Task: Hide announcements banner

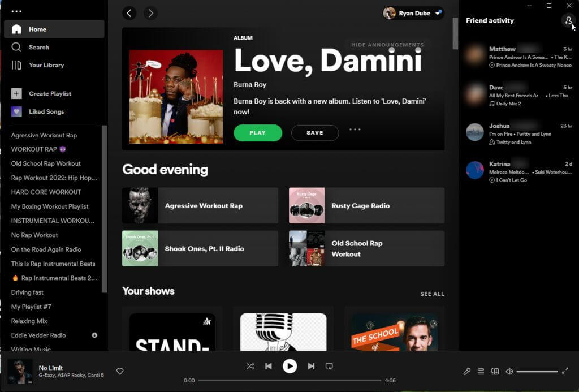Action: coord(387,45)
